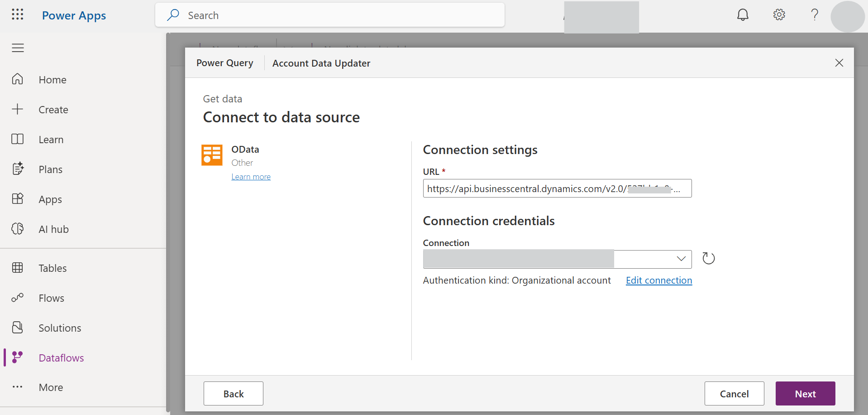Click the OData connector icon
This screenshot has height=415, width=868.
point(212,155)
